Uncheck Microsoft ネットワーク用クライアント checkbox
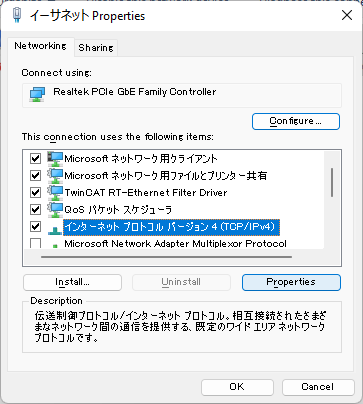 (35, 159)
